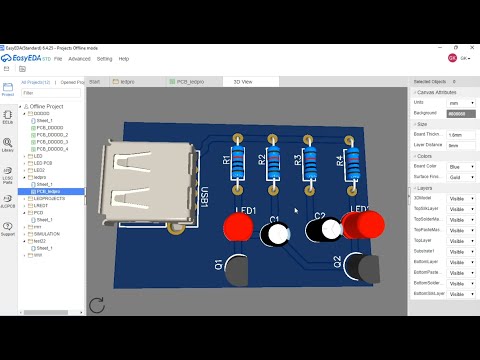Image resolution: width=480 pixels, height=360 pixels.
Task: Toggle TopLayer visibility dropdown
Action: click(461, 241)
